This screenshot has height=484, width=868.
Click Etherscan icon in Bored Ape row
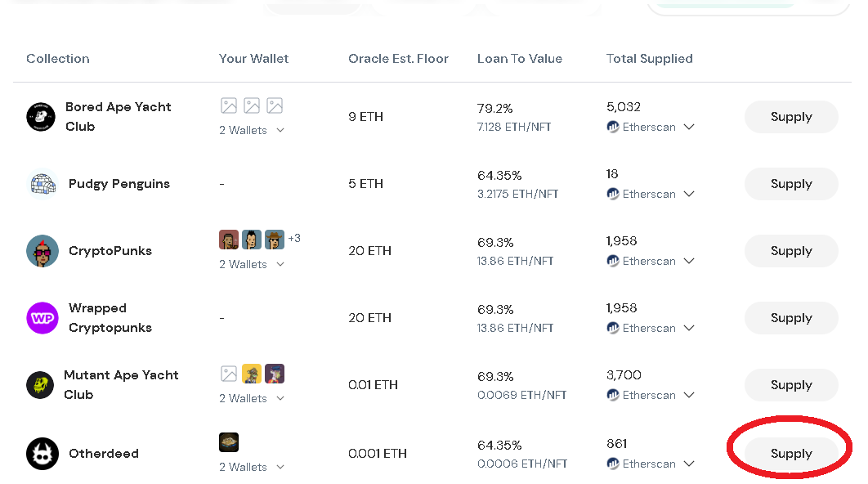point(613,127)
